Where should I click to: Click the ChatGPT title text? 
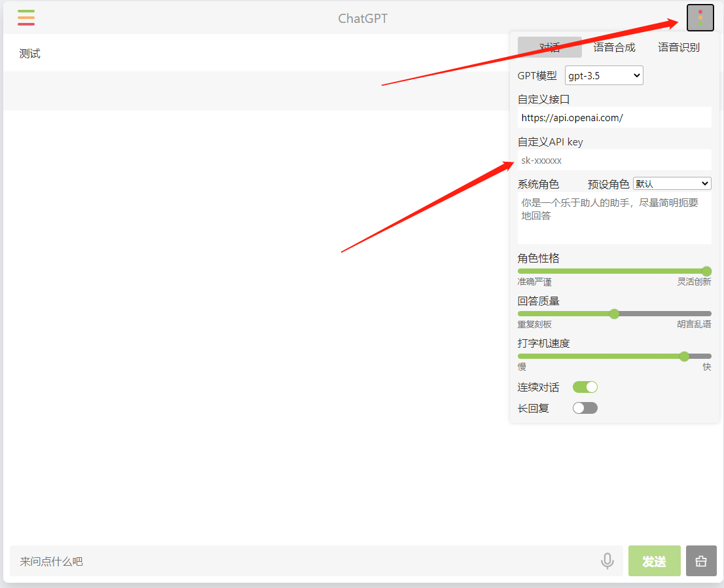point(363,18)
